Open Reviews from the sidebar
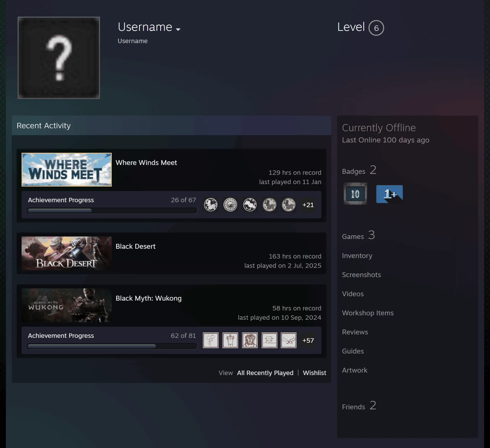The image size is (490, 448). pyautogui.click(x=355, y=332)
